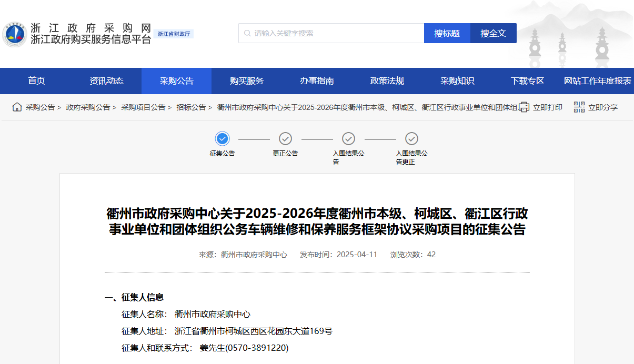Switch to the 采购公告 tab
This screenshot has height=364, width=634.
[176, 80]
